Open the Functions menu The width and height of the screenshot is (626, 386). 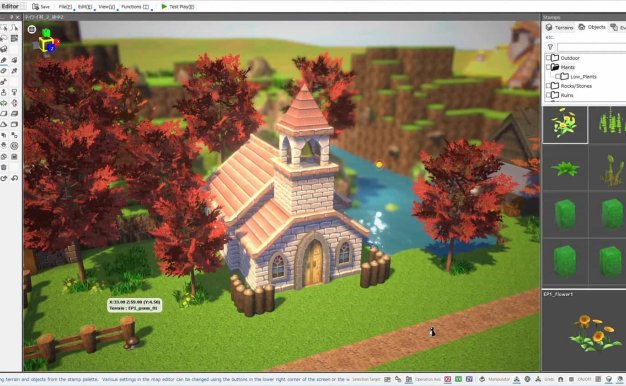pyautogui.click(x=135, y=6)
